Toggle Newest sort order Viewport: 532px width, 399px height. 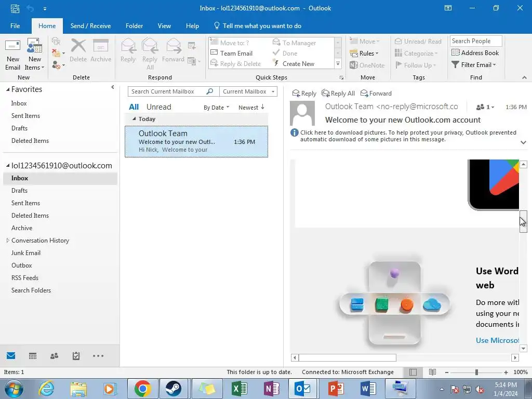pyautogui.click(x=251, y=107)
